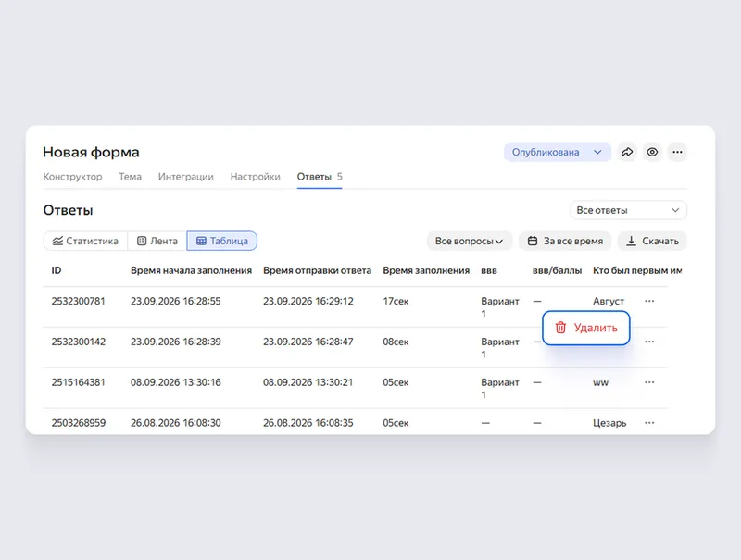Go to the Интеграции tab

pyautogui.click(x=186, y=177)
